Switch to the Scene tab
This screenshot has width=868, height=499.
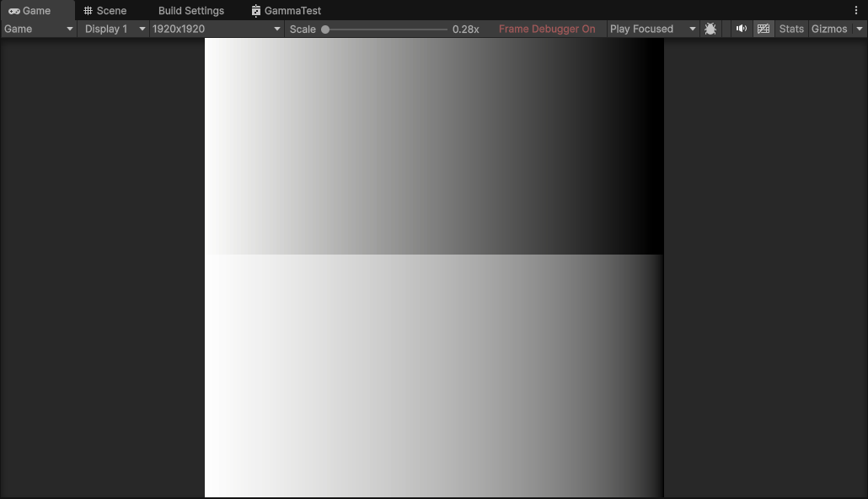click(x=111, y=11)
